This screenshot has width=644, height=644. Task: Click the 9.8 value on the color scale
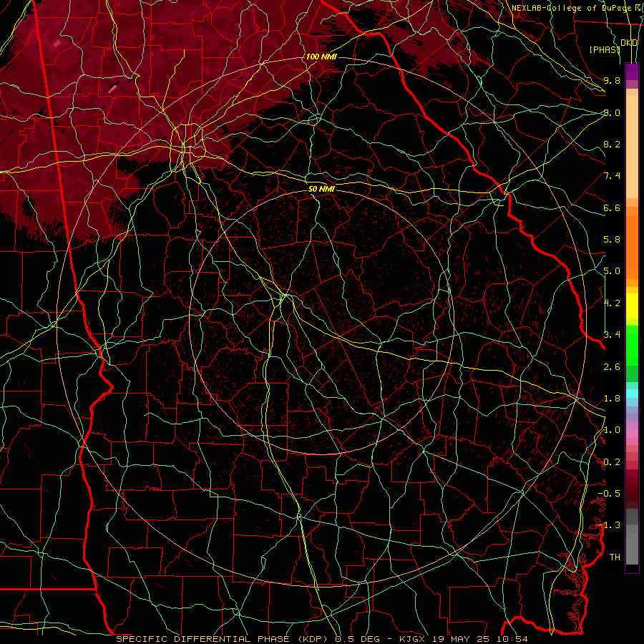tap(612, 80)
